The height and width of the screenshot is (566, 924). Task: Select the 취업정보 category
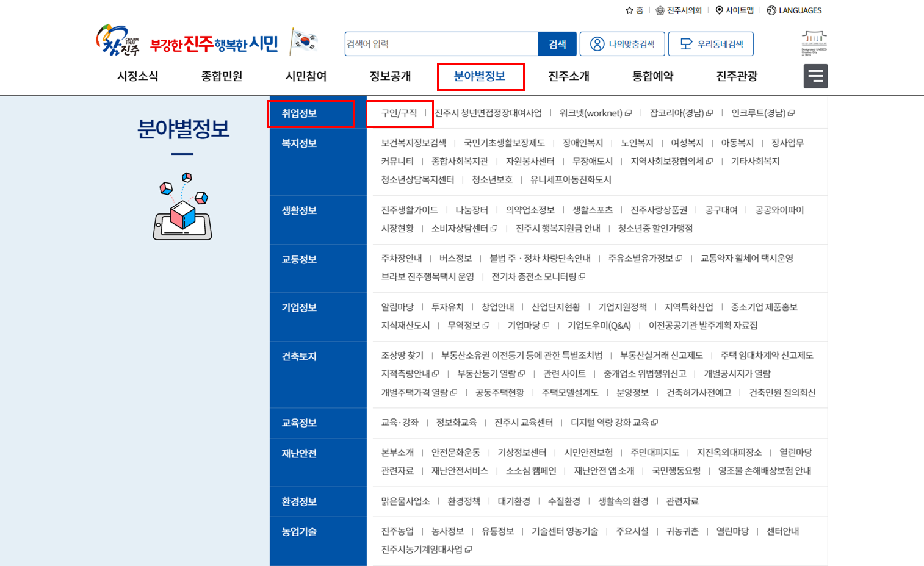coord(299,113)
